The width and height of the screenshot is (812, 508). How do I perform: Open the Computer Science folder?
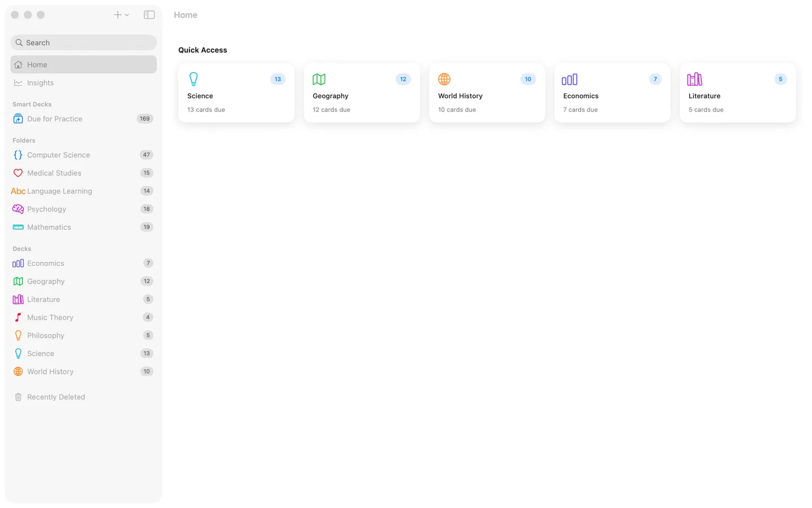(83, 155)
